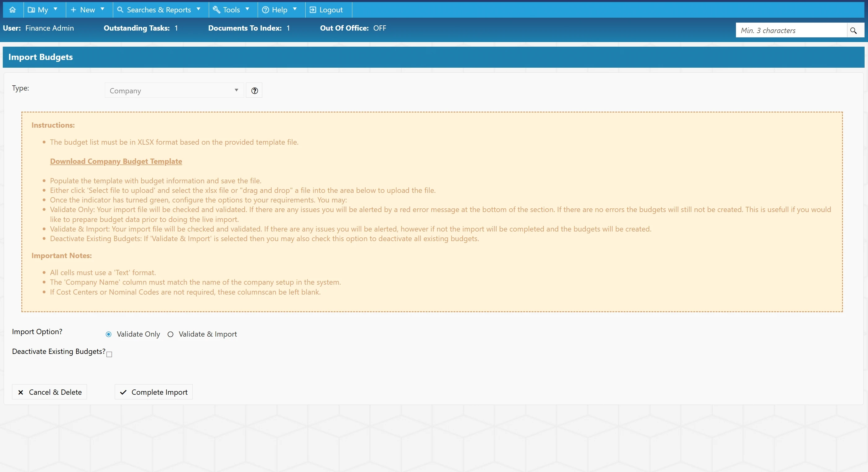Click the Cancel & Delete button
This screenshot has width=868, height=472.
coord(49,392)
